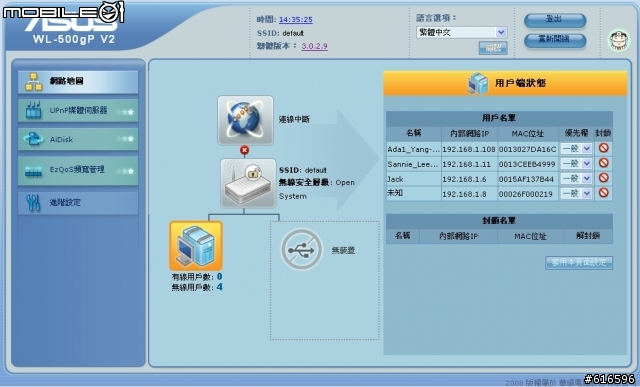Click the red disconnected X marker

tap(244, 150)
